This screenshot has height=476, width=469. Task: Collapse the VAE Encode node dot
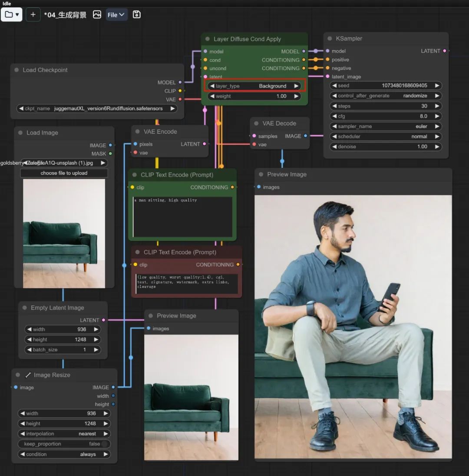(138, 131)
